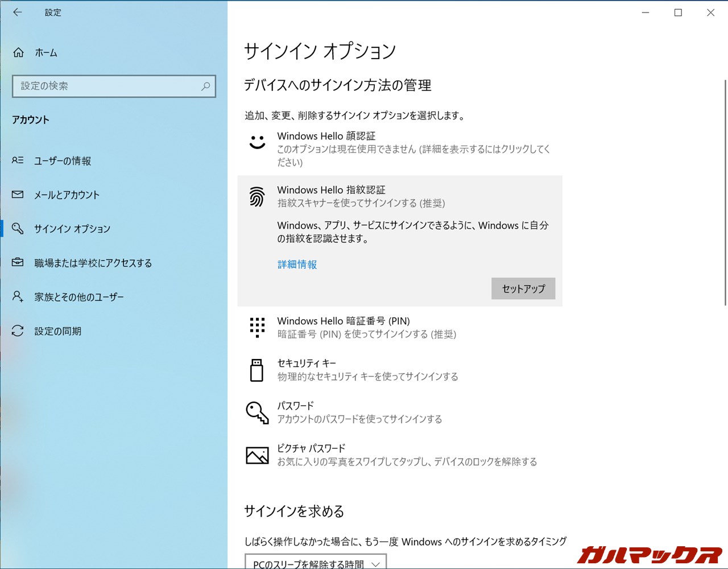Click the back arrow in Settings
This screenshot has width=728, height=569.
[x=18, y=12]
